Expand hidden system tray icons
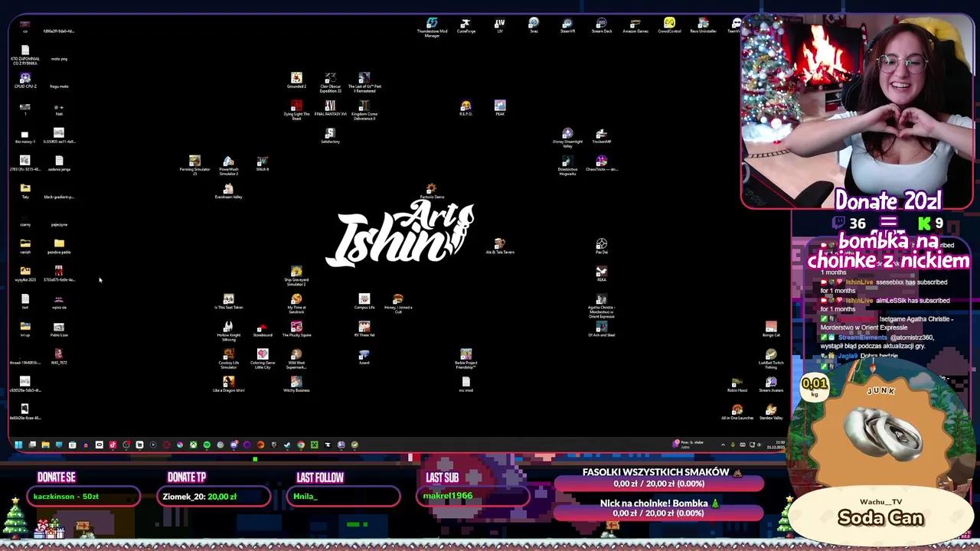Viewport: 980px width, 551px height. [x=723, y=444]
